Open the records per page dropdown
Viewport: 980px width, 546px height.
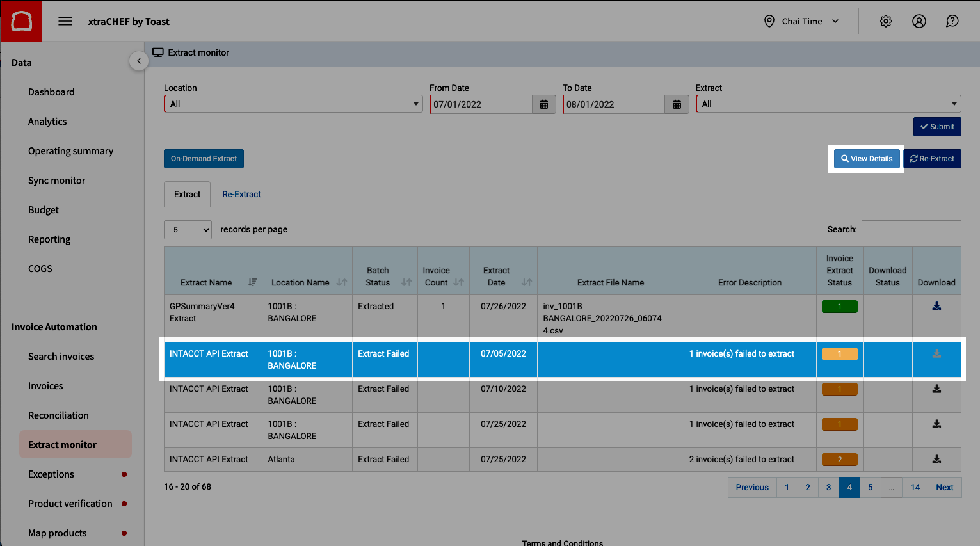[188, 230]
